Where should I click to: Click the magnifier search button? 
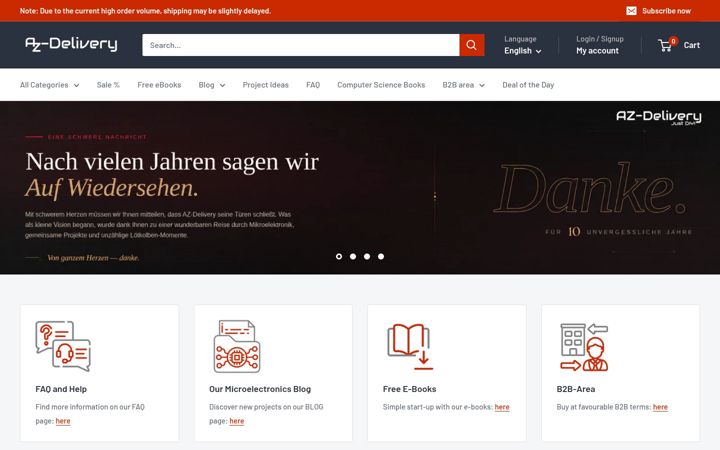[x=472, y=45]
